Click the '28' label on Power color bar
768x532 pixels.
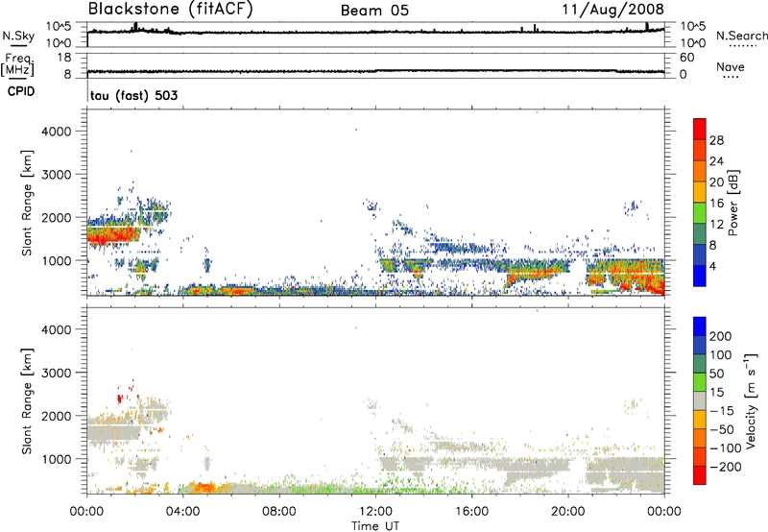click(716, 140)
